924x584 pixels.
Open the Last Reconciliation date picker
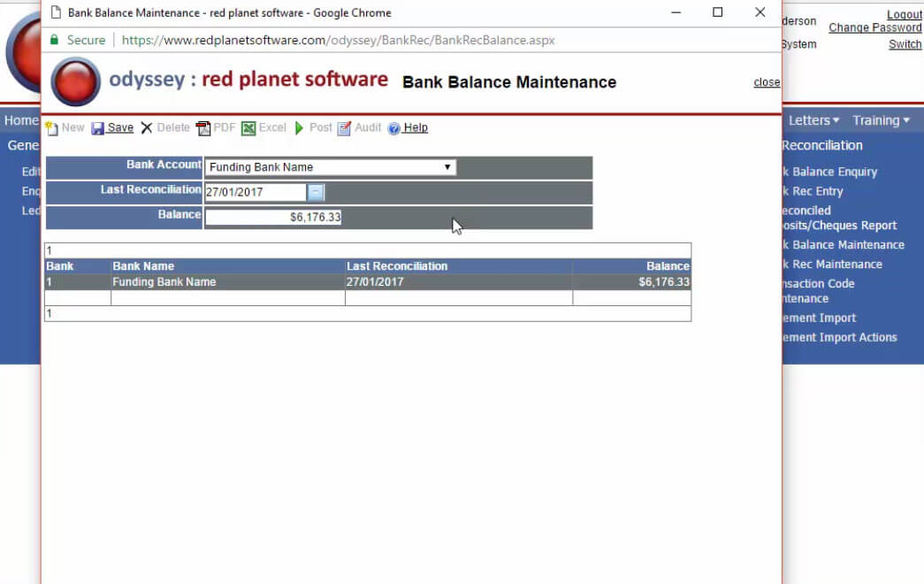click(317, 191)
